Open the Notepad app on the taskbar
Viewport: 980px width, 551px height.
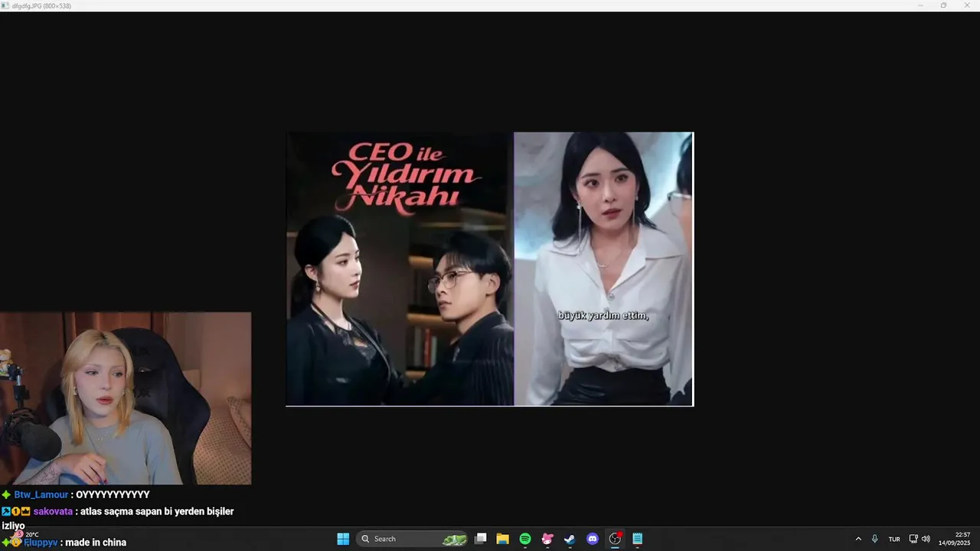[x=637, y=539]
